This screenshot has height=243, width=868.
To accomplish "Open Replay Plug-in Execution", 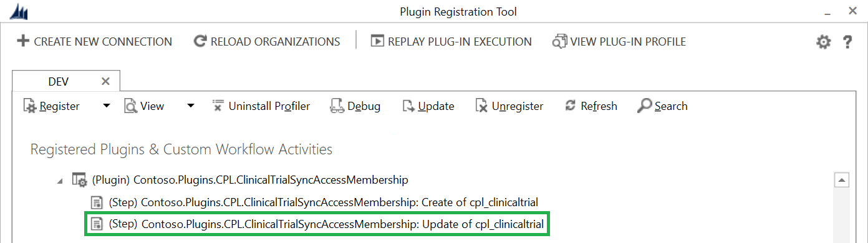I will pyautogui.click(x=451, y=41).
